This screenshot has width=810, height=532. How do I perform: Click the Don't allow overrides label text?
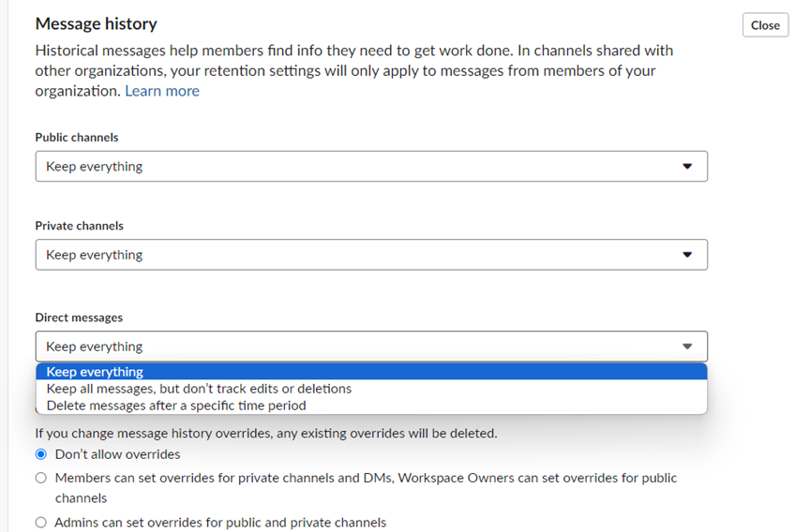[x=118, y=454]
